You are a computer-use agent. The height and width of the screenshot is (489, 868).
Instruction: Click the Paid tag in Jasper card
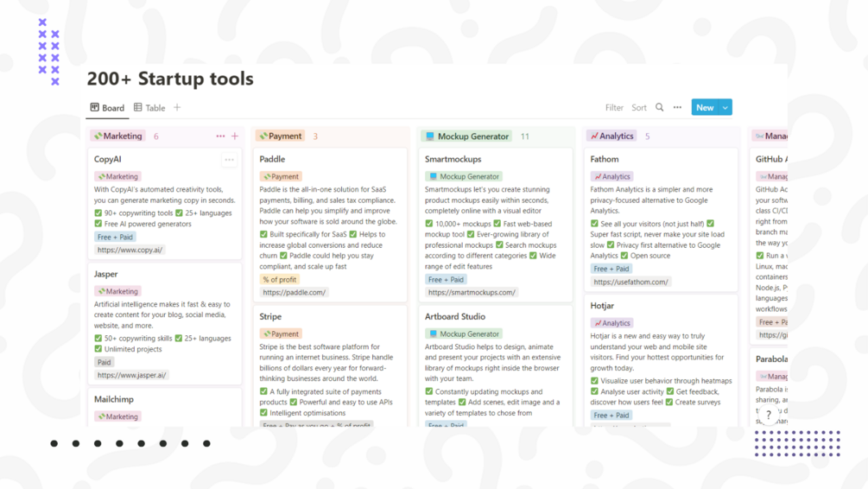pyautogui.click(x=104, y=362)
